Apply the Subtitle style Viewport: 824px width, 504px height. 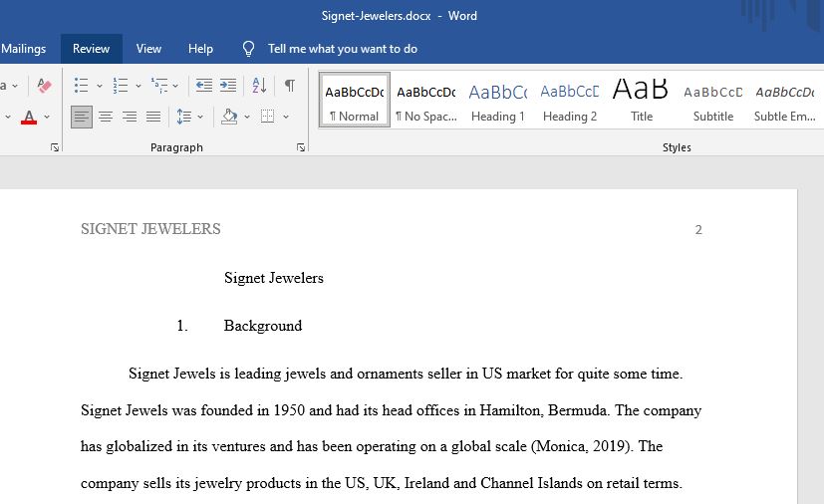point(713,100)
